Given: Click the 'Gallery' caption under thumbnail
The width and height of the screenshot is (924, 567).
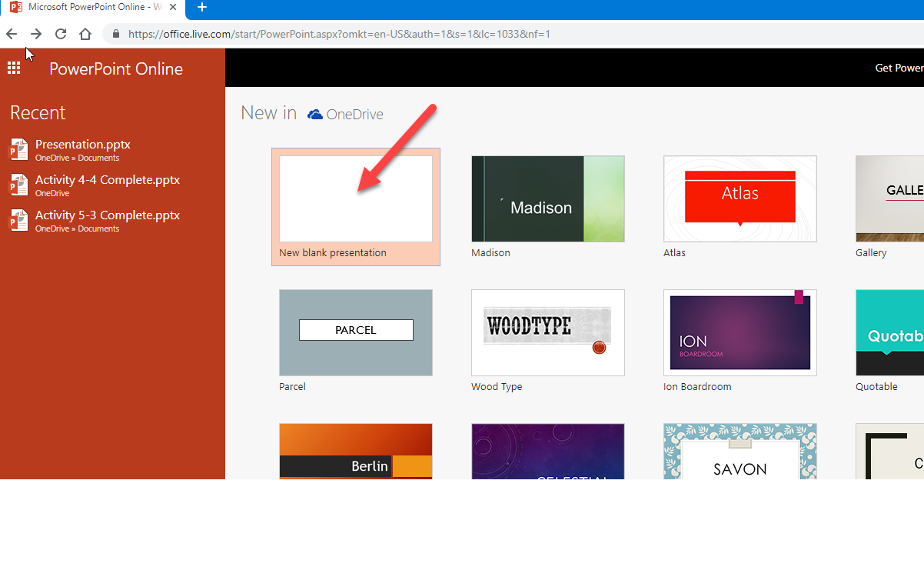Looking at the screenshot, I should point(871,252).
